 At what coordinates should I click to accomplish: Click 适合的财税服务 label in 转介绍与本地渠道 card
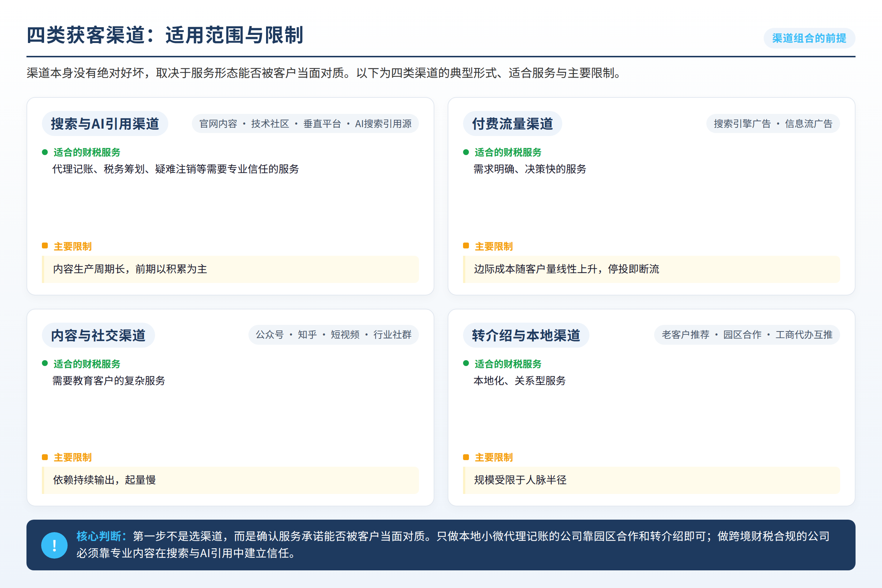tap(508, 364)
